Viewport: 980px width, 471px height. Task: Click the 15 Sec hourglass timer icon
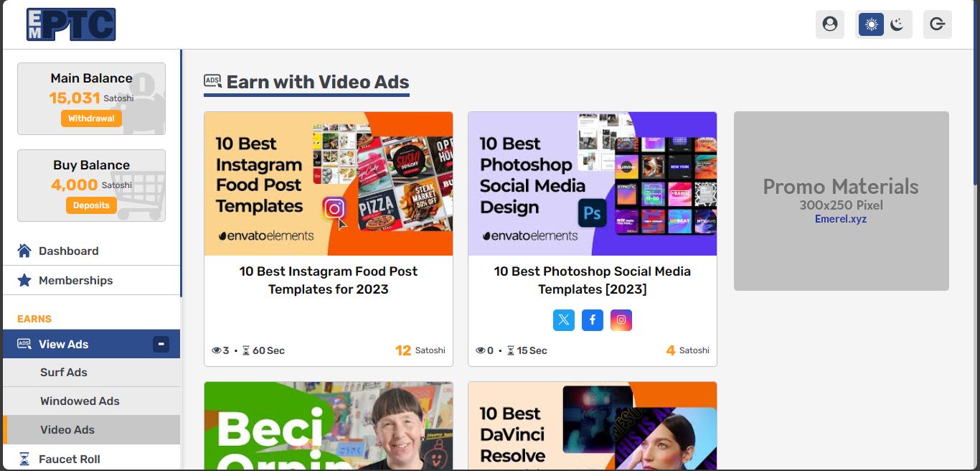(511, 350)
